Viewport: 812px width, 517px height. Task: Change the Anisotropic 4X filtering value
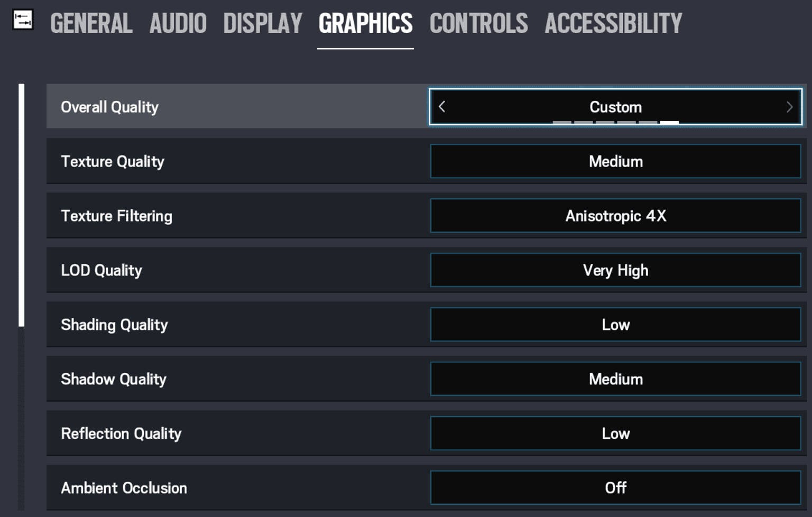(x=615, y=216)
